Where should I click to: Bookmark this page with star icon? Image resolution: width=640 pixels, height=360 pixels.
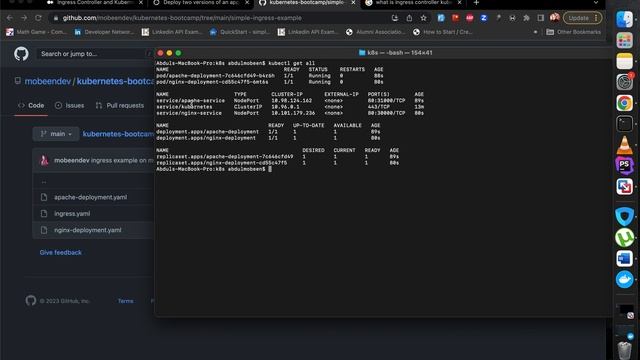[423, 18]
